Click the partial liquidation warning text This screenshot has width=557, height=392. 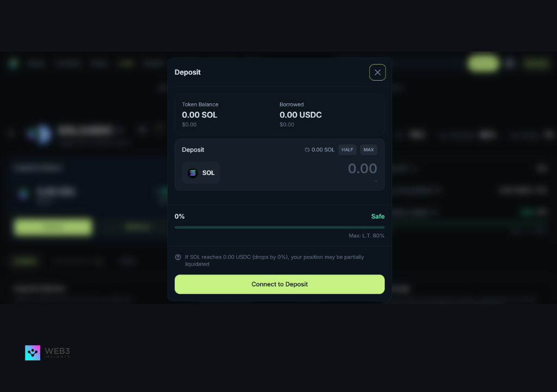coord(274,260)
